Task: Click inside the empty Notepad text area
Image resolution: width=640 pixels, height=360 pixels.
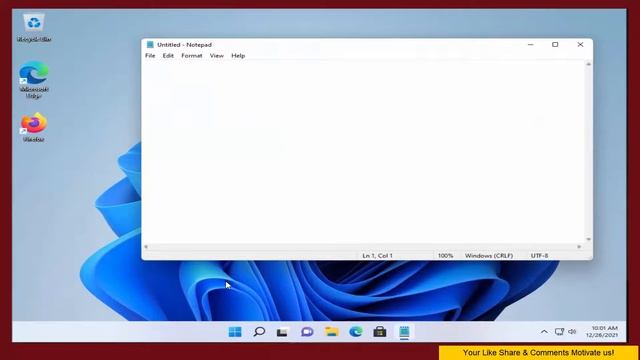Action: pos(363,152)
